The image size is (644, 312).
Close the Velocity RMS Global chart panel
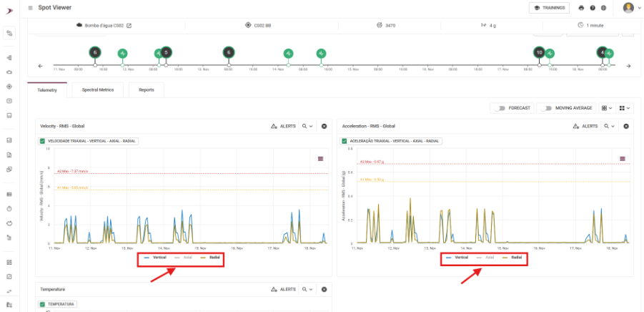pyautogui.click(x=324, y=126)
